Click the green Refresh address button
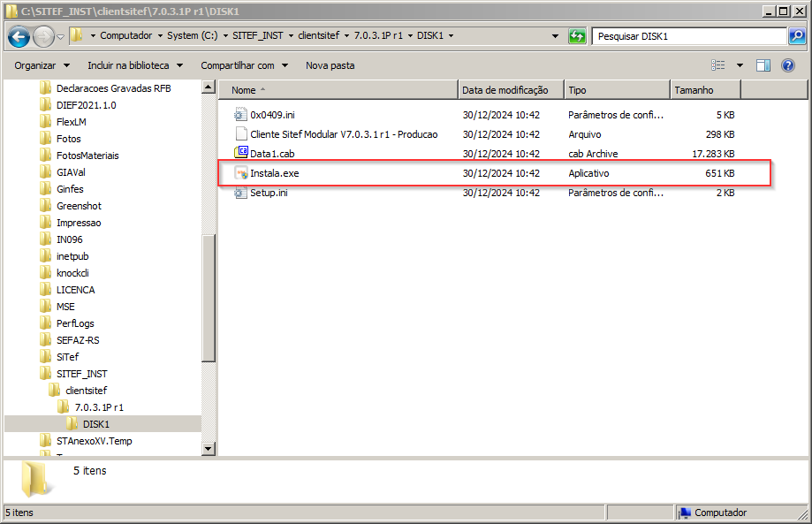This screenshot has width=812, height=524. [x=577, y=36]
